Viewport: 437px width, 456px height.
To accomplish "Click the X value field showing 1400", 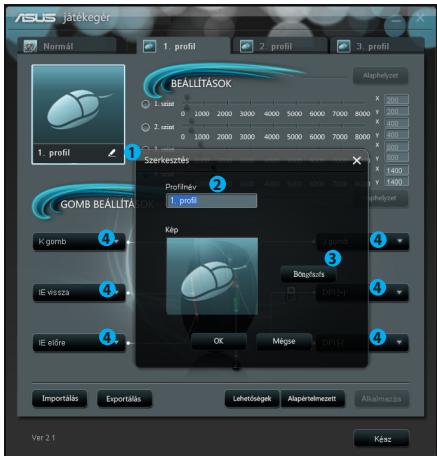I will [x=396, y=171].
